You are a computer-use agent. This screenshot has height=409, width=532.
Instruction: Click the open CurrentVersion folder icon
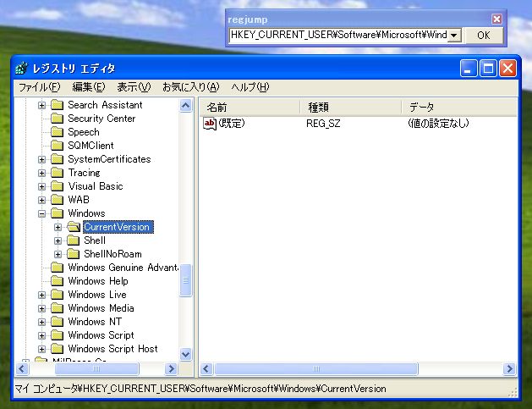pyautogui.click(x=74, y=227)
